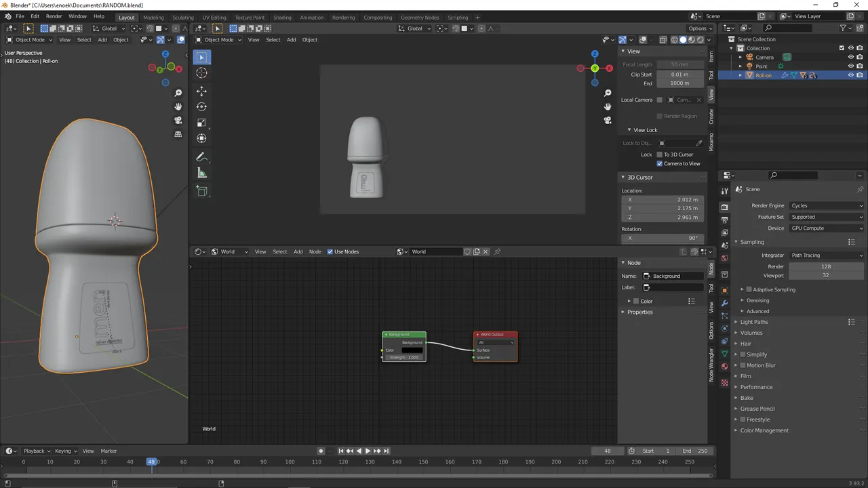Toggle Use Nodes checkbox
The height and width of the screenshot is (488, 868).
click(330, 251)
